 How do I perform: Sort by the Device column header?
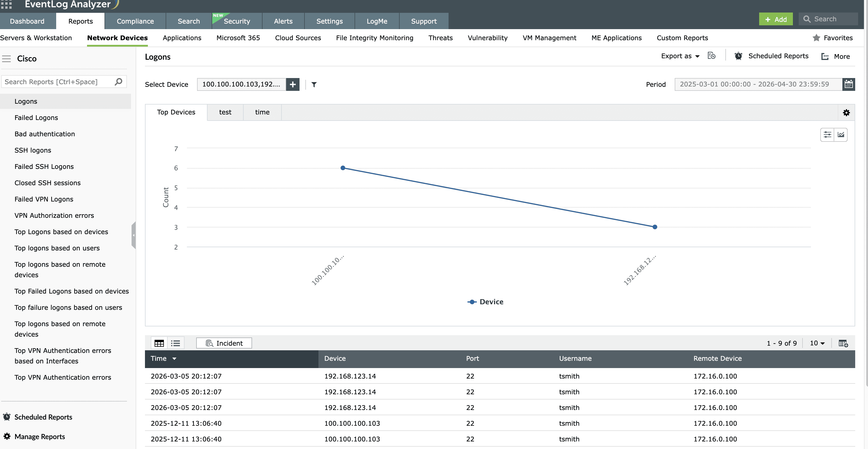point(335,359)
